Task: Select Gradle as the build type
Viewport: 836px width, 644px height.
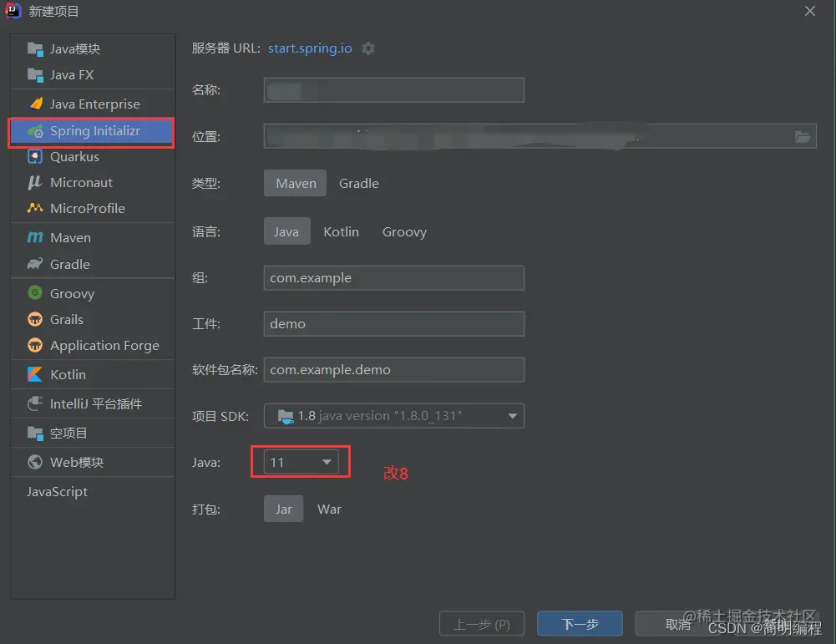Action: click(358, 183)
